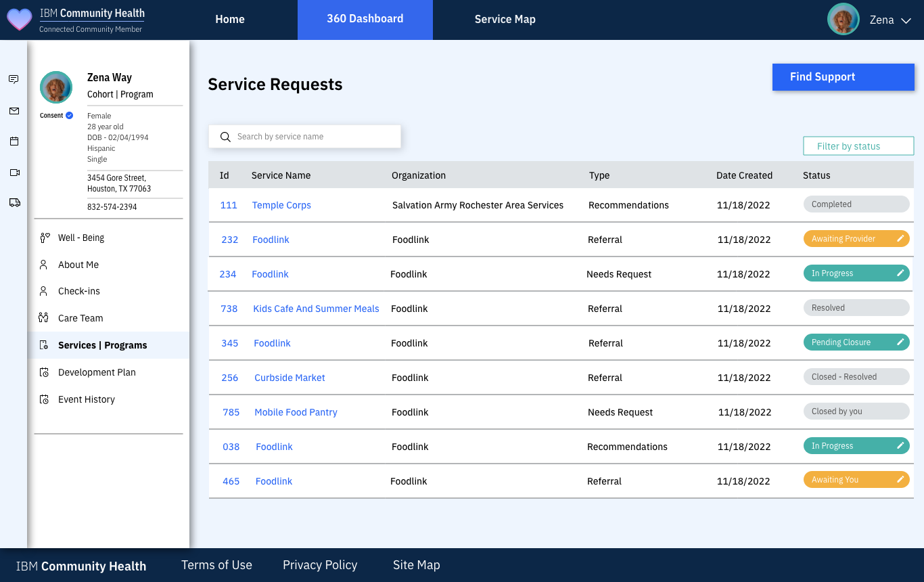Click Salvation Army Rochester Area Services cell

point(478,205)
